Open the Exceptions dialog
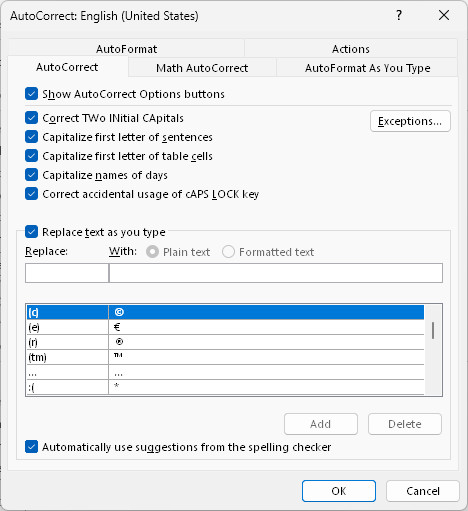 [x=410, y=121]
